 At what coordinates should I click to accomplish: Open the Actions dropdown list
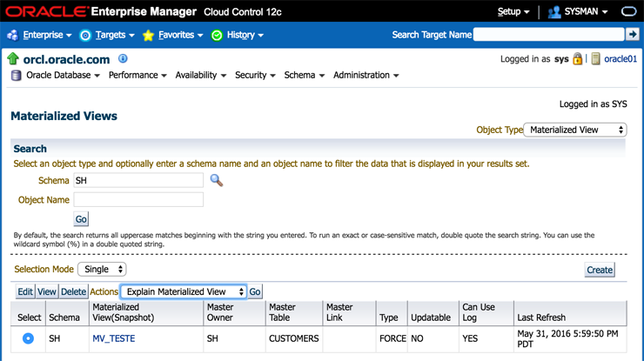tap(183, 292)
